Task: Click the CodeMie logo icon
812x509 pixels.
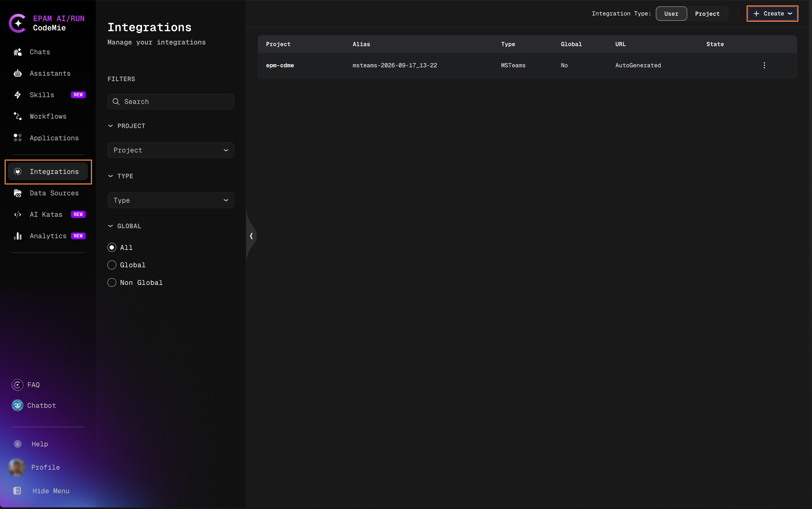Action: click(x=18, y=23)
